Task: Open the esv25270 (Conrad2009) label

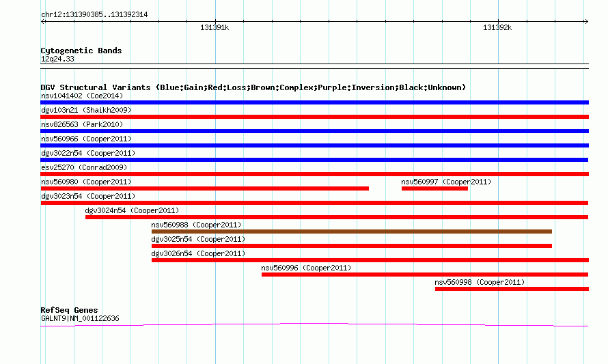Action: [84, 167]
